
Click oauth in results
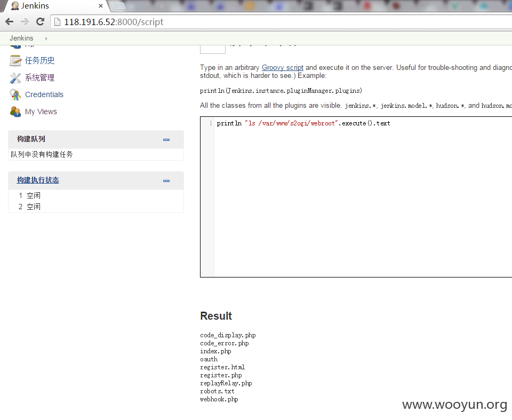click(209, 359)
